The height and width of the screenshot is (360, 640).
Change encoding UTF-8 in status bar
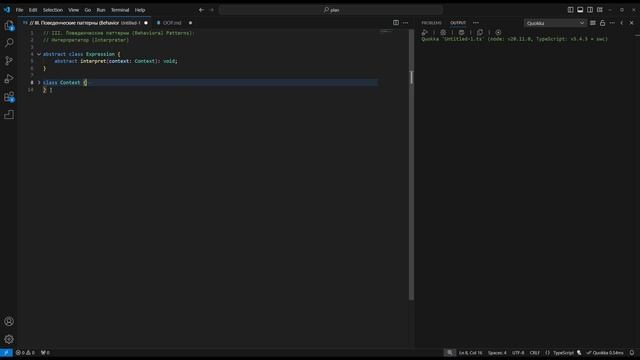click(518, 353)
